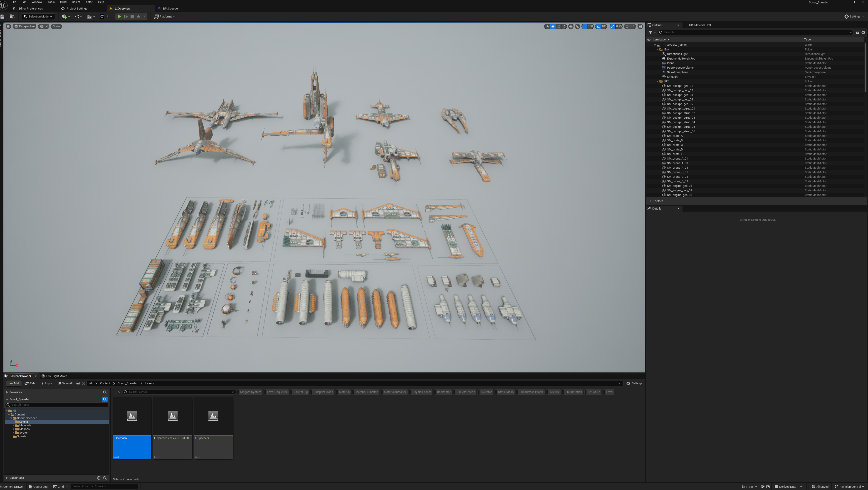
Task: Expand the Meshes folder in the tree
Action: click(13, 429)
